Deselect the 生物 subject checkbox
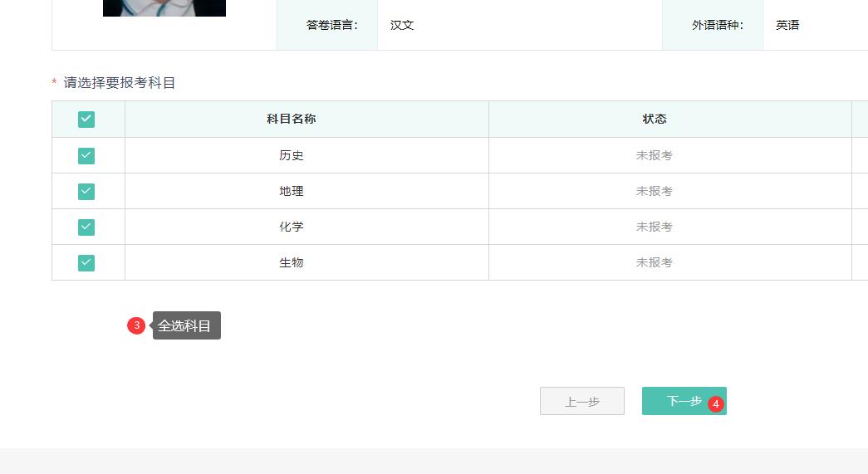Viewport: 868px width, 474px height. coord(86,263)
